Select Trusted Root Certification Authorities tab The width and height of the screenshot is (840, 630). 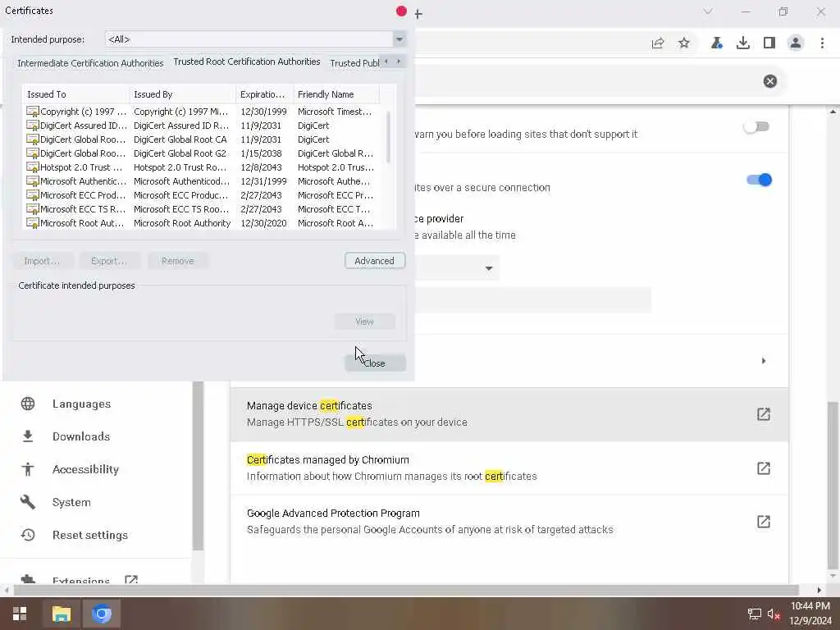coord(247,62)
